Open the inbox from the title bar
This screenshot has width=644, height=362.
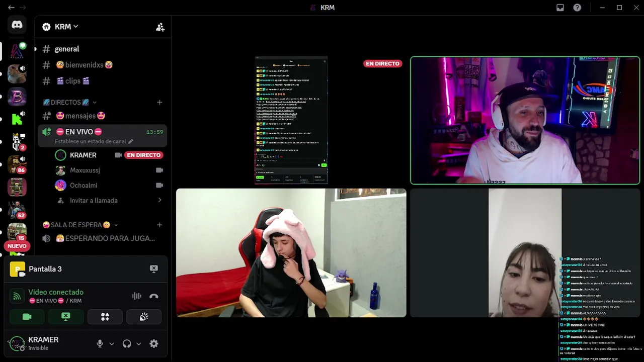(x=560, y=8)
